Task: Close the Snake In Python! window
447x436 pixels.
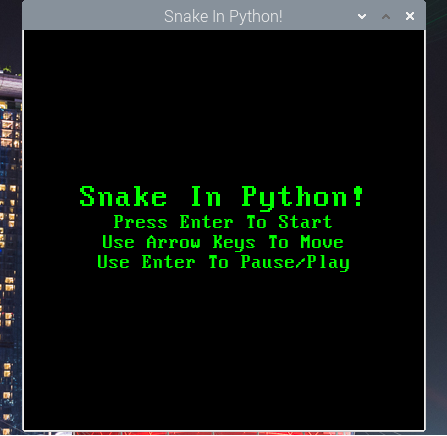Action: [x=410, y=16]
